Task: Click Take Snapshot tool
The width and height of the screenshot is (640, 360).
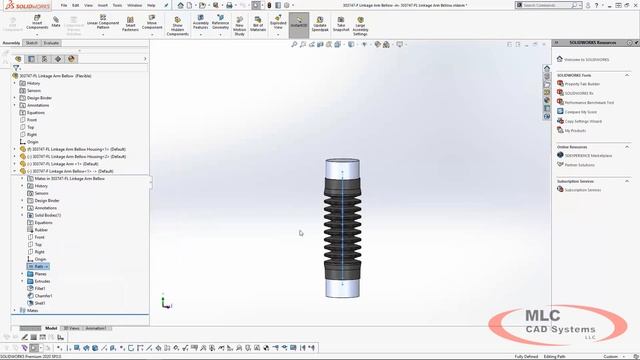Action: coord(341,24)
